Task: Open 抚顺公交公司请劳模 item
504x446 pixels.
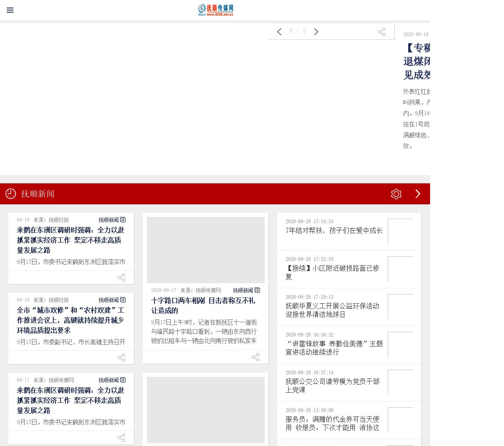Action: [x=333, y=386]
